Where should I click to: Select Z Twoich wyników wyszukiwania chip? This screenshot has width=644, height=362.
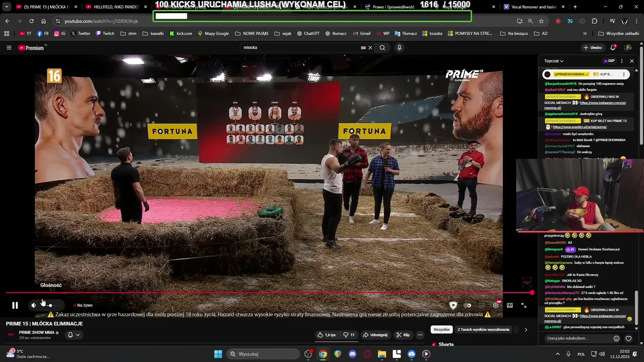tap(484, 330)
